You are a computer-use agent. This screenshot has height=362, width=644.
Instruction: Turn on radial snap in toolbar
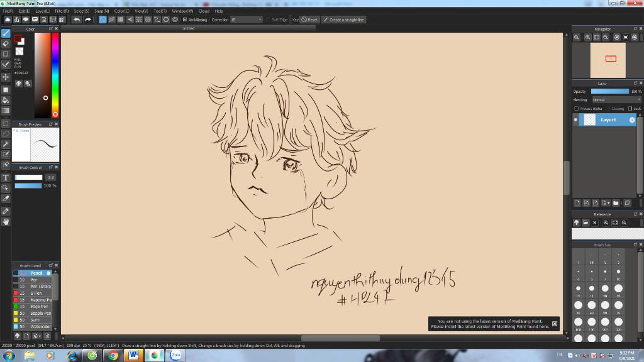[x=139, y=19]
